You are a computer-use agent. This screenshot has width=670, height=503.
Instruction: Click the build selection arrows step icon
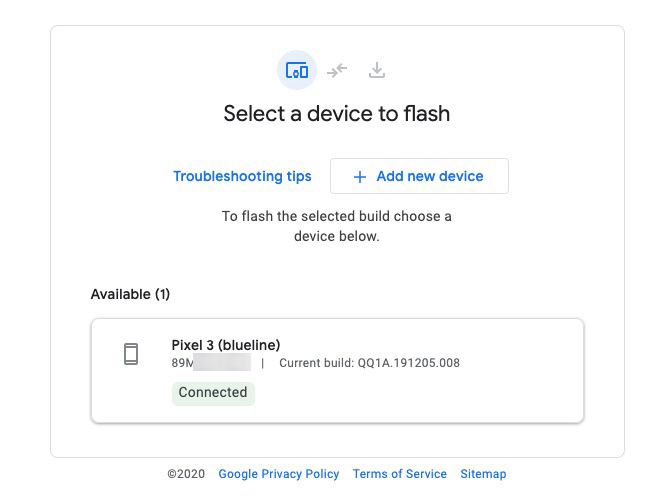pyautogui.click(x=337, y=70)
